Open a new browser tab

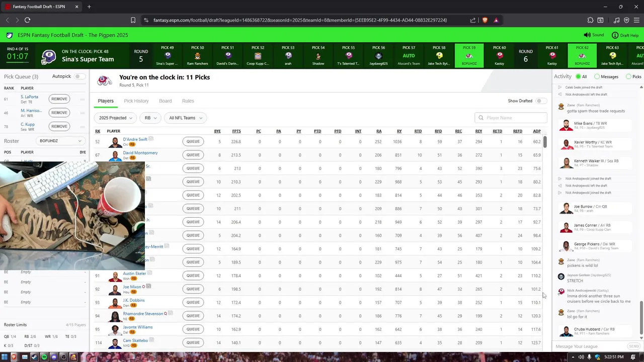point(89,7)
